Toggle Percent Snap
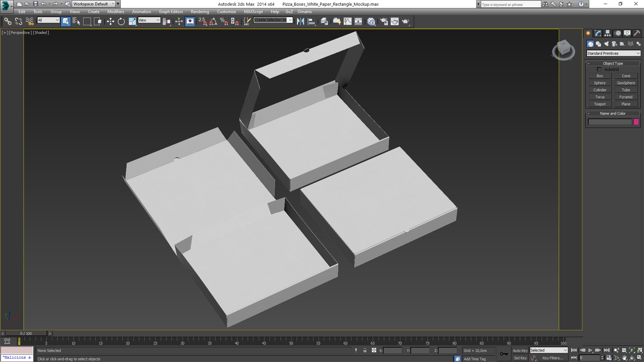 click(x=224, y=21)
